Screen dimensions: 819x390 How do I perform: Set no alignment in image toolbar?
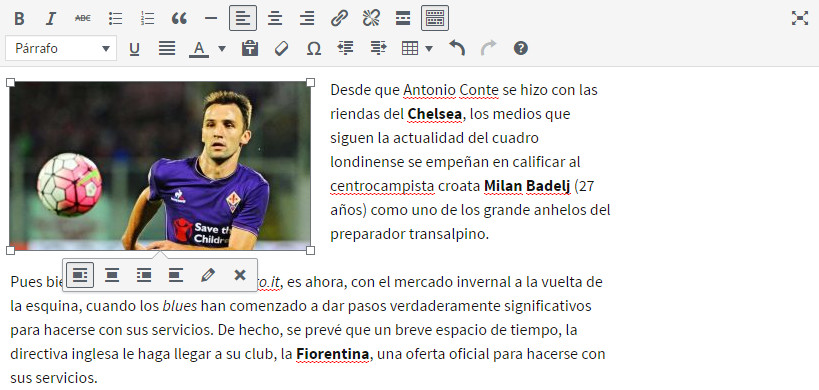tap(176, 275)
